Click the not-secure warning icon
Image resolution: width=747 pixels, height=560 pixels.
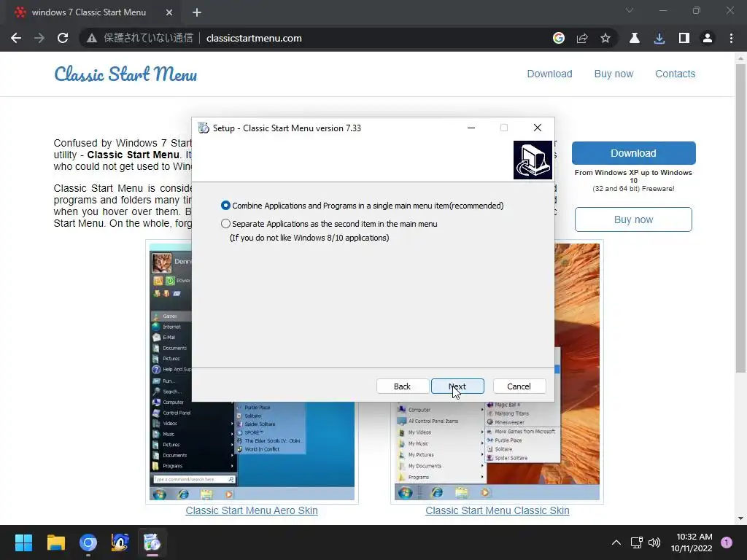(x=91, y=38)
